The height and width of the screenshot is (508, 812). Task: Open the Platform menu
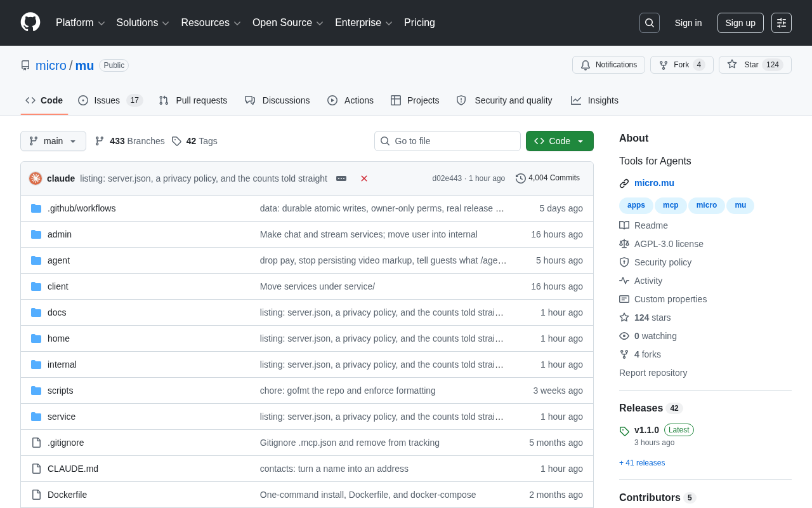click(81, 23)
